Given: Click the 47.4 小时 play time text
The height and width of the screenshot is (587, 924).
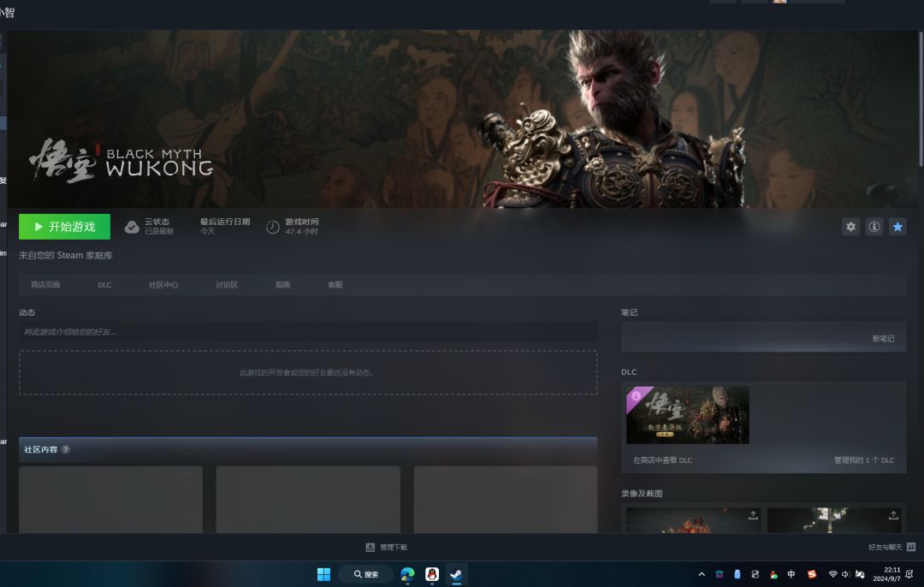Looking at the screenshot, I should (301, 232).
